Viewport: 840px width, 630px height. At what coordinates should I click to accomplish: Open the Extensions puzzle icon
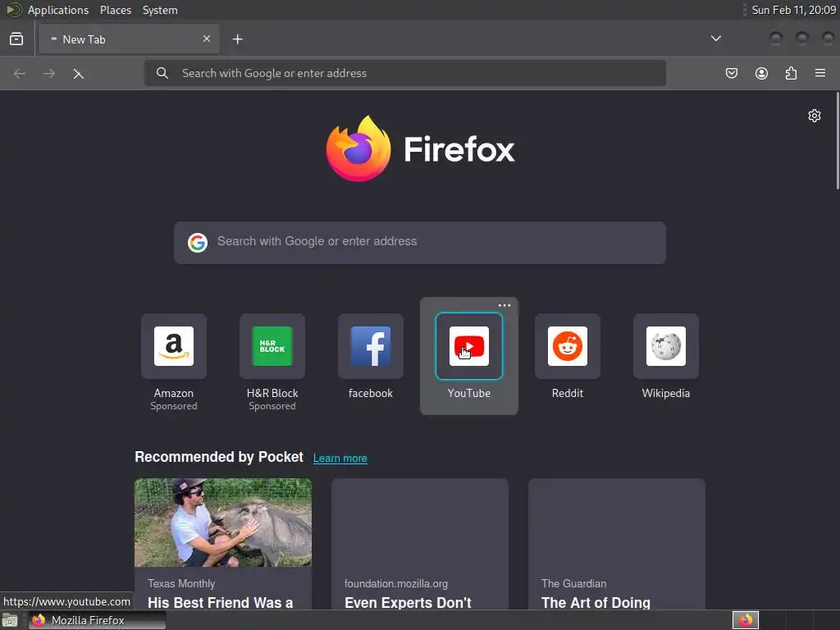point(791,73)
